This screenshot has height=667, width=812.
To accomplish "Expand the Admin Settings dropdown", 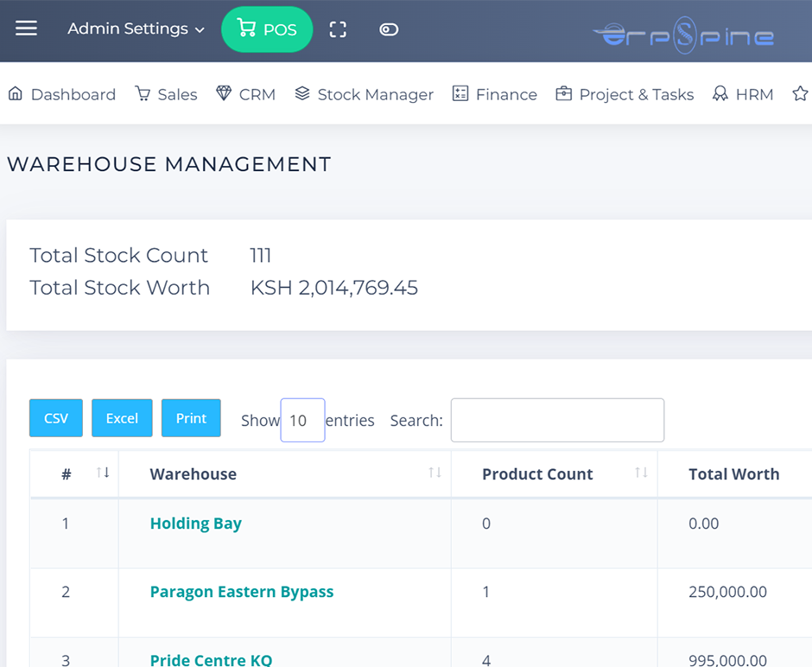I will (136, 29).
